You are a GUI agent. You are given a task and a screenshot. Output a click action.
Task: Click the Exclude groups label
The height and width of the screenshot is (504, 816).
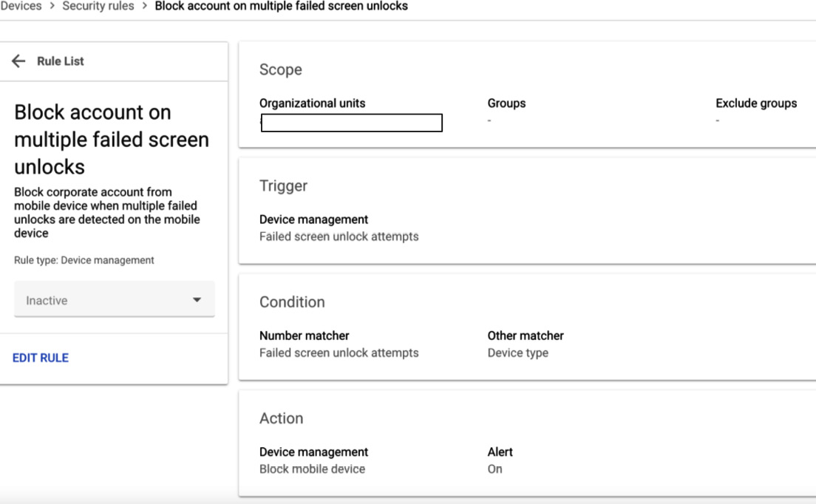[x=756, y=103]
